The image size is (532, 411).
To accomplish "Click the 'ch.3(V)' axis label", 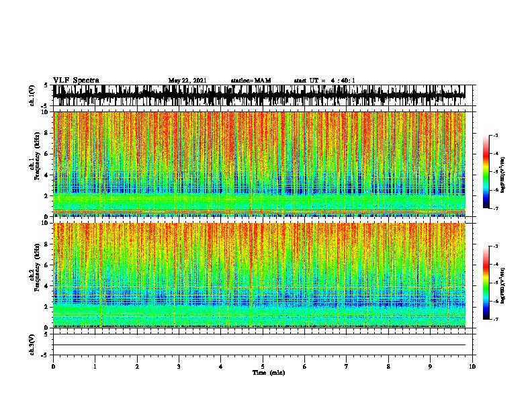I will [32, 345].
